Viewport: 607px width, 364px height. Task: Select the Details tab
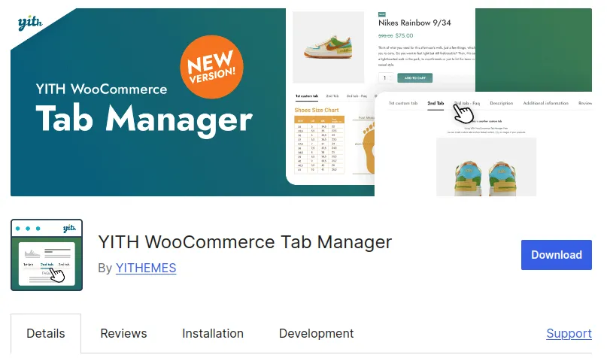tap(46, 333)
